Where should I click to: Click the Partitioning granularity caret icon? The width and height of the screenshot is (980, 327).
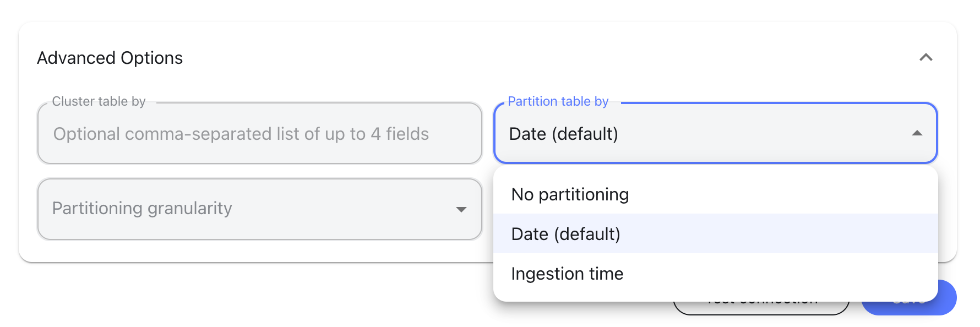point(461,209)
